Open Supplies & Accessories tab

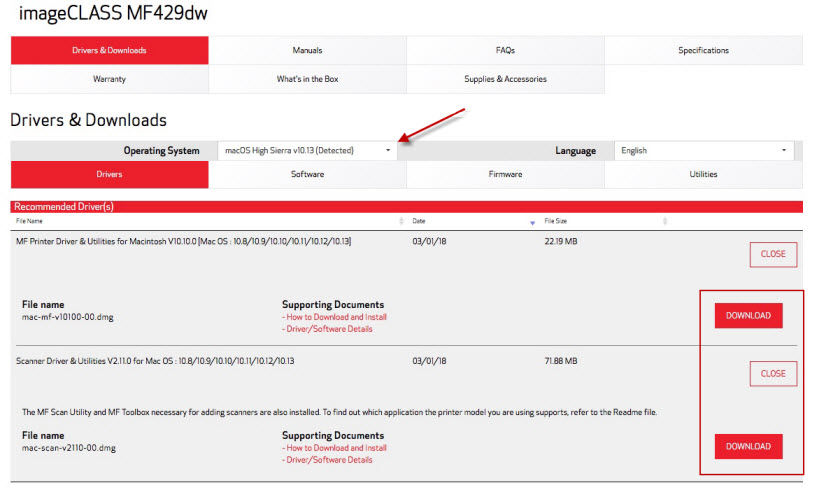[x=506, y=79]
